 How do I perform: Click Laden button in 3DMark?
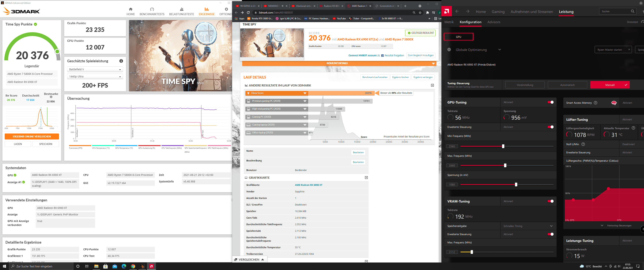click(x=18, y=144)
